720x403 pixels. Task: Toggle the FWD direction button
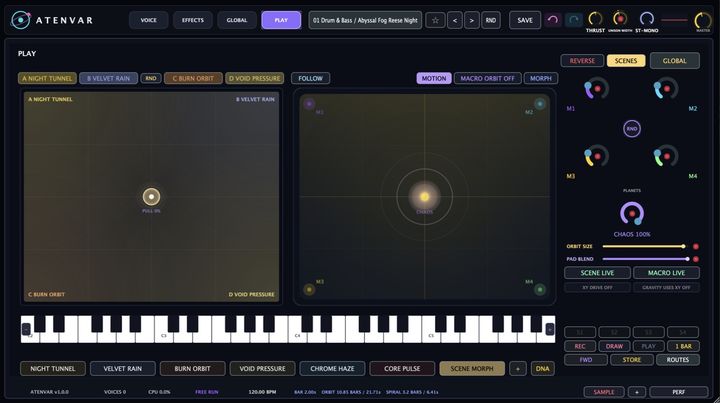click(586, 360)
